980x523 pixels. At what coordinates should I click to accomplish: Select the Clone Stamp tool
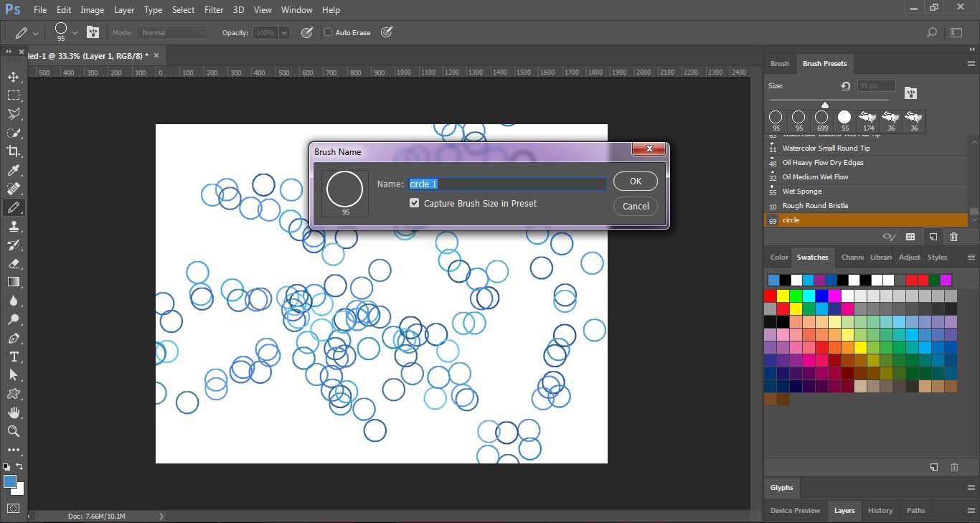13,226
